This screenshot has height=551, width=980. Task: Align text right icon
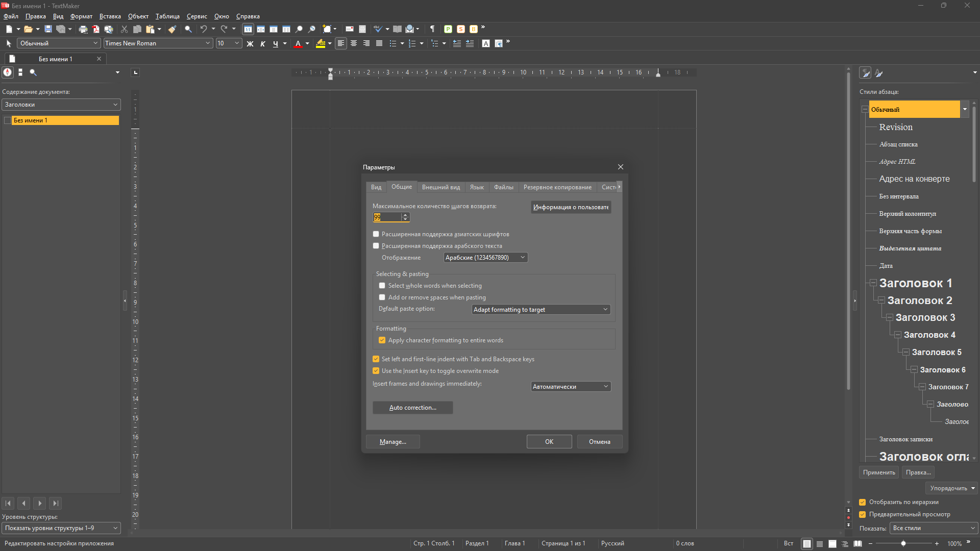(366, 43)
